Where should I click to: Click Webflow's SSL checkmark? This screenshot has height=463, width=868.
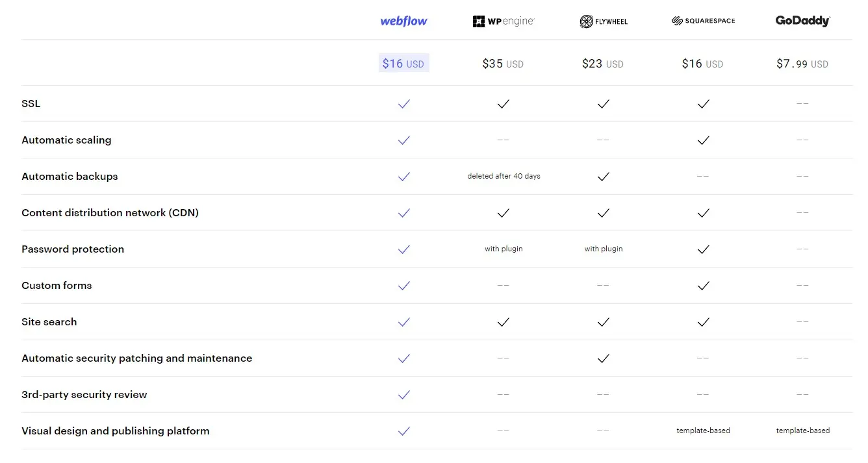(404, 104)
